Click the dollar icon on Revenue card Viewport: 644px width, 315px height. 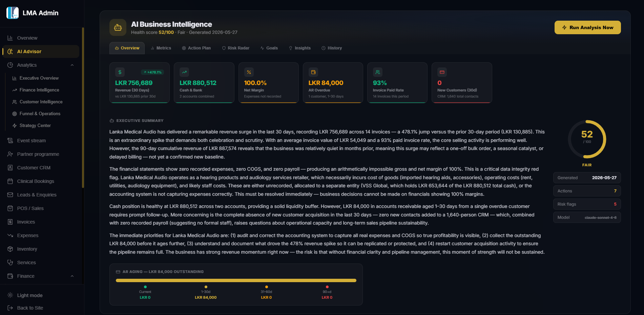pos(120,72)
